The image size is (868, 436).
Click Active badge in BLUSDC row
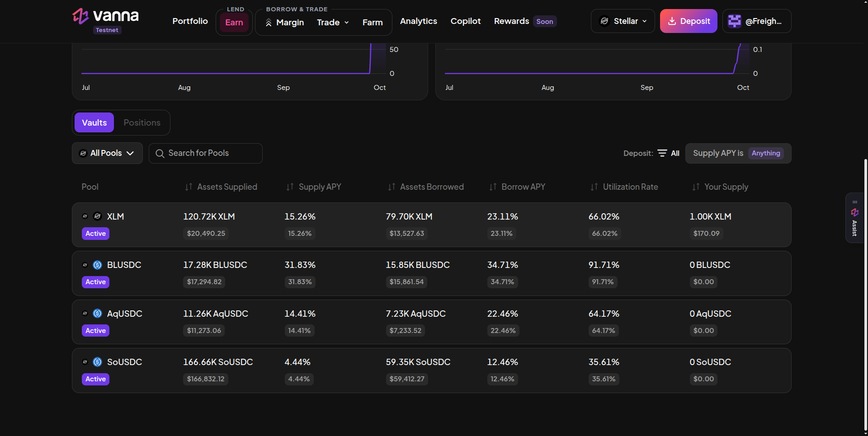[x=95, y=282]
